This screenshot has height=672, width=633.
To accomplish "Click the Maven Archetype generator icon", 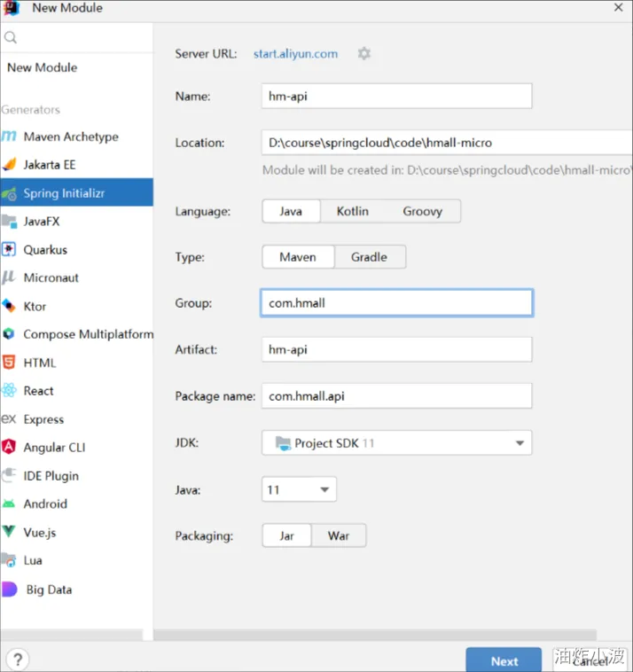I will pyautogui.click(x=10, y=137).
